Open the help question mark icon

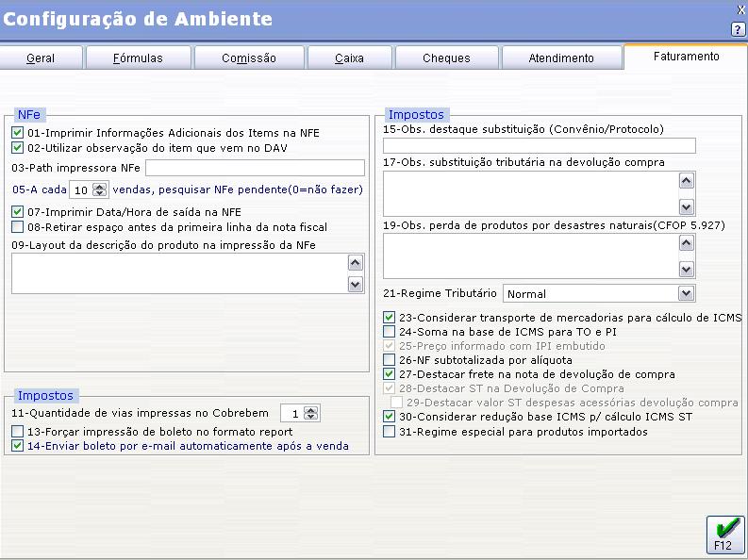[x=738, y=29]
